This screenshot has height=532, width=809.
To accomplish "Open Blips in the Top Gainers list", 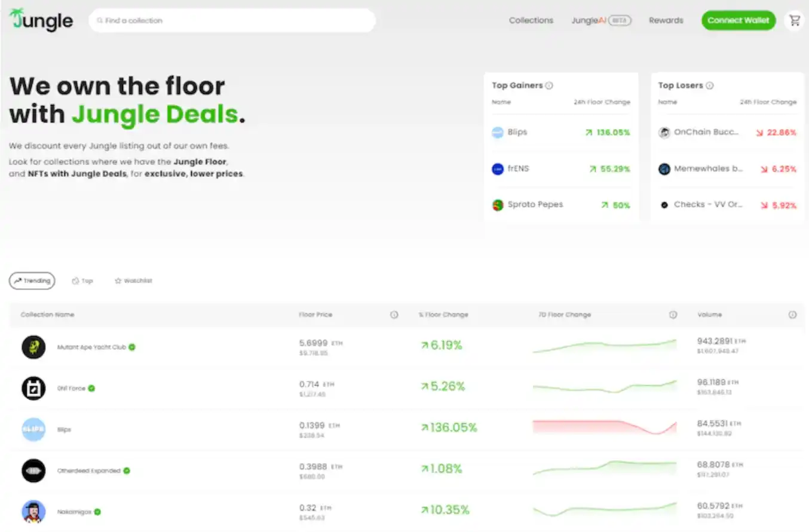I will point(517,132).
